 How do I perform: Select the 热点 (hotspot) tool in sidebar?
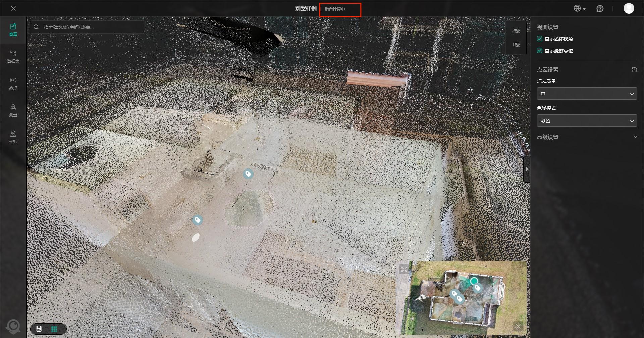[x=13, y=83]
